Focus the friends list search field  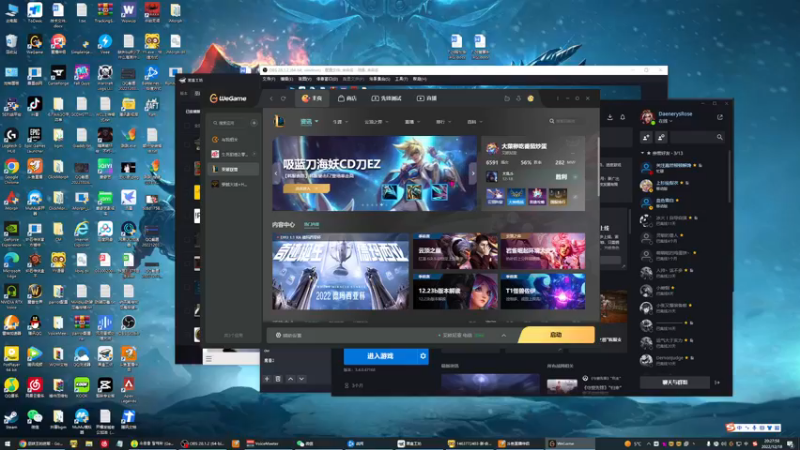pyautogui.click(x=697, y=137)
